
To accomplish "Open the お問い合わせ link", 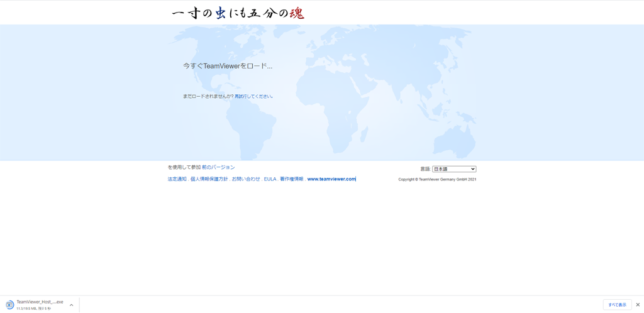I will click(246, 179).
